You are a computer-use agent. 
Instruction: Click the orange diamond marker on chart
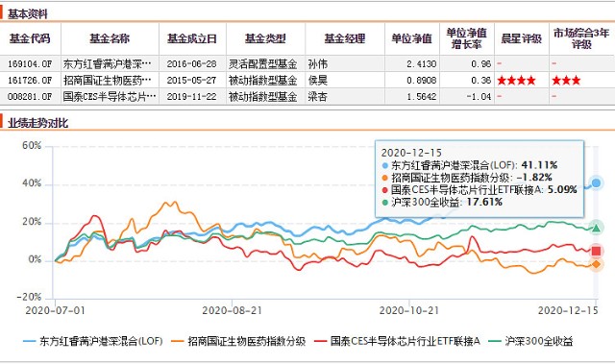tap(596, 264)
